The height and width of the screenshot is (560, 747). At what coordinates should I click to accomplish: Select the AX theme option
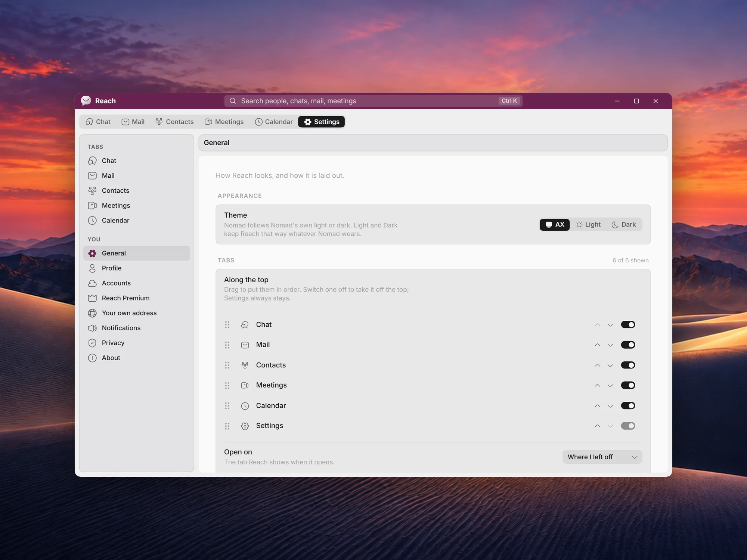tap(555, 224)
